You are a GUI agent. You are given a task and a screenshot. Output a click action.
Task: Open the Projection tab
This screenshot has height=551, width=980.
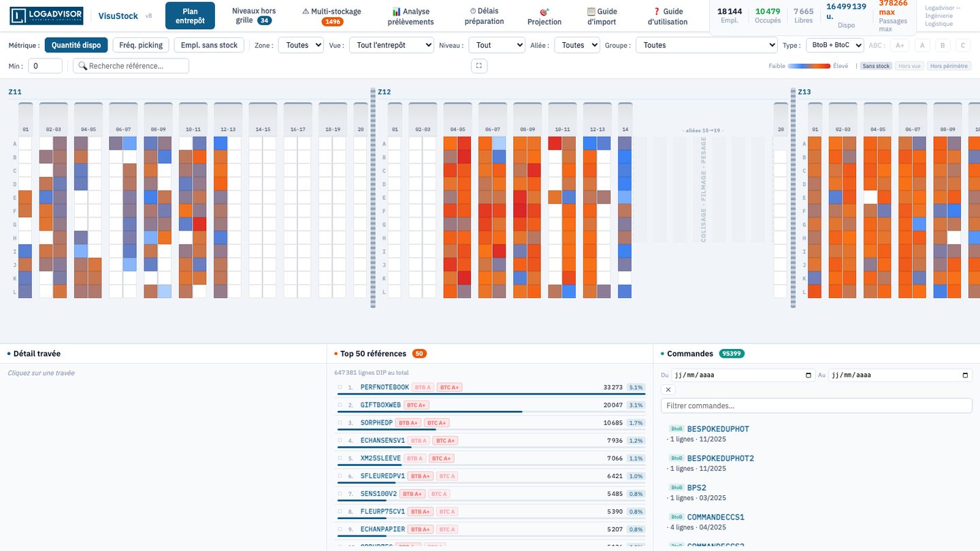[x=544, y=16]
